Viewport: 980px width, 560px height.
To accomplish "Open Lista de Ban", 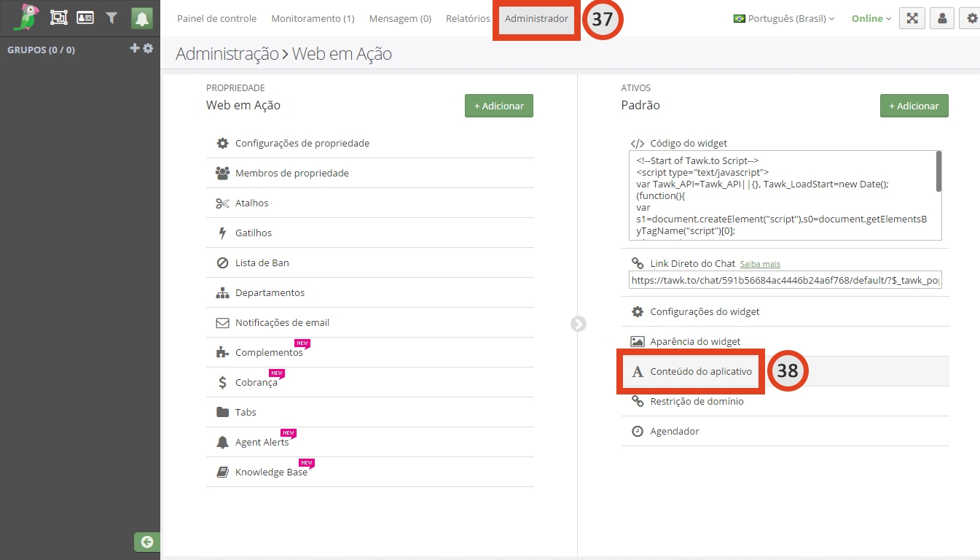I will (370, 262).
